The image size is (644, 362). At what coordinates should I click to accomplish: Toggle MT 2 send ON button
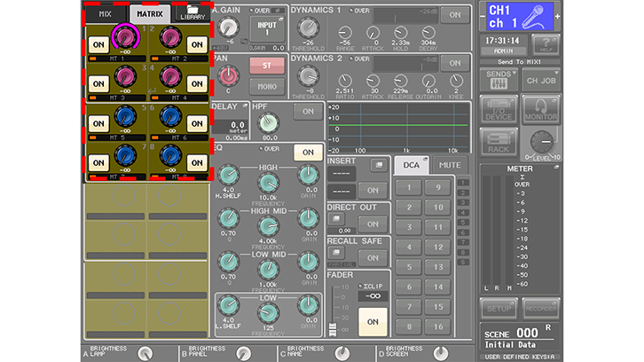pos(197,44)
